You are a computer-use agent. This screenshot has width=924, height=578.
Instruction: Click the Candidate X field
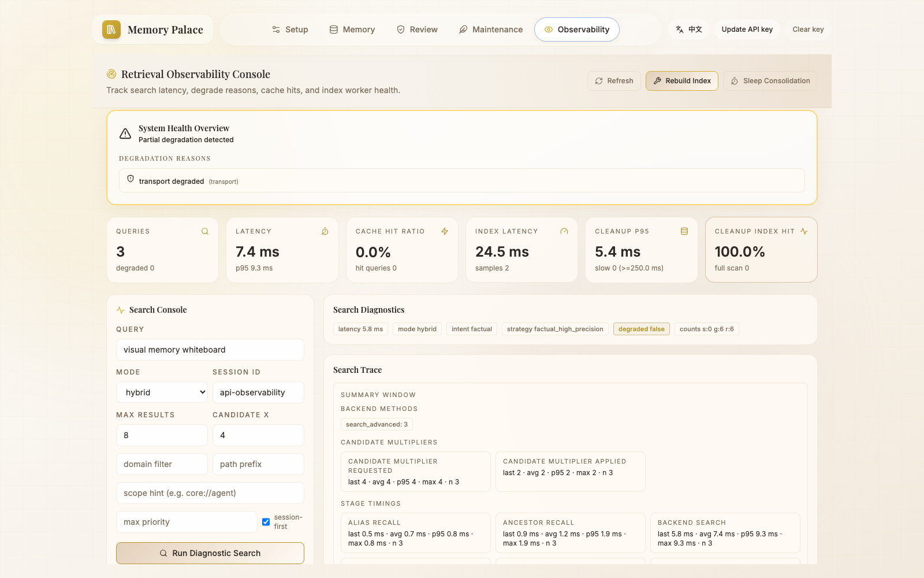[x=258, y=435]
